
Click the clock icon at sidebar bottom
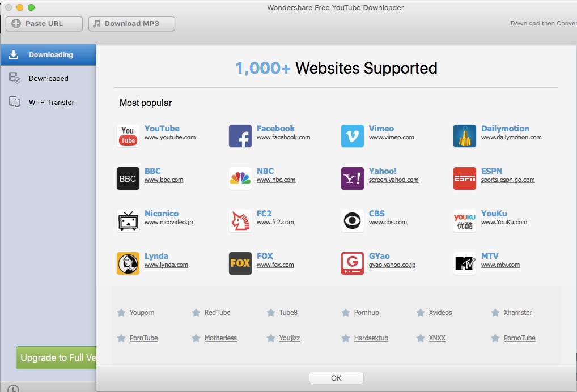[13, 389]
